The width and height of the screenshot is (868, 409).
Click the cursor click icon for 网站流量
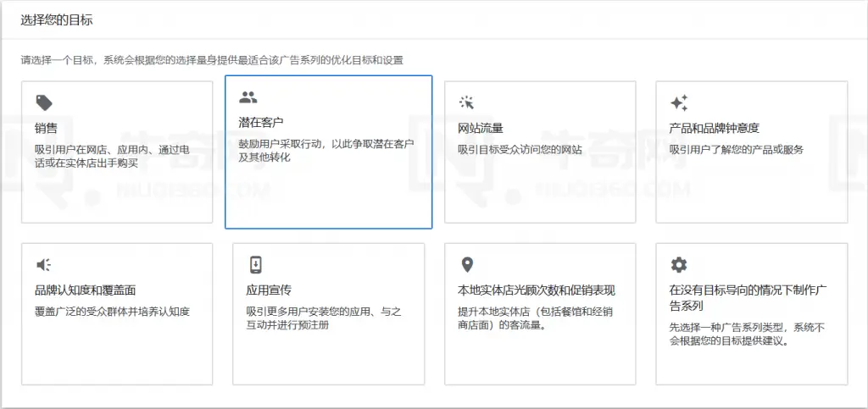tap(467, 102)
